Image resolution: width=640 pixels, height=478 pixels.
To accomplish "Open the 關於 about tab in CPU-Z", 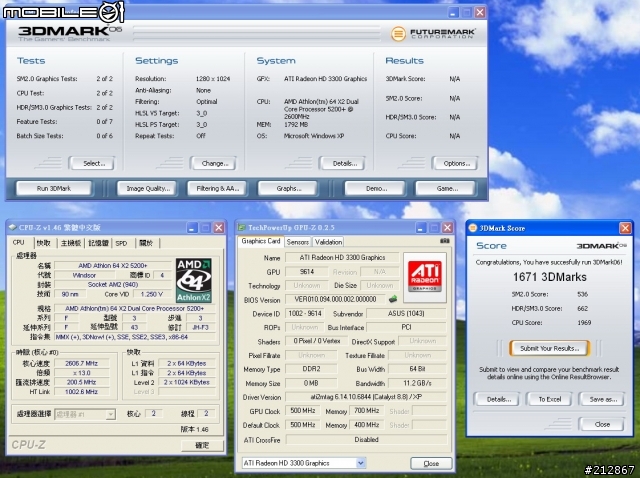I will 146,243.
